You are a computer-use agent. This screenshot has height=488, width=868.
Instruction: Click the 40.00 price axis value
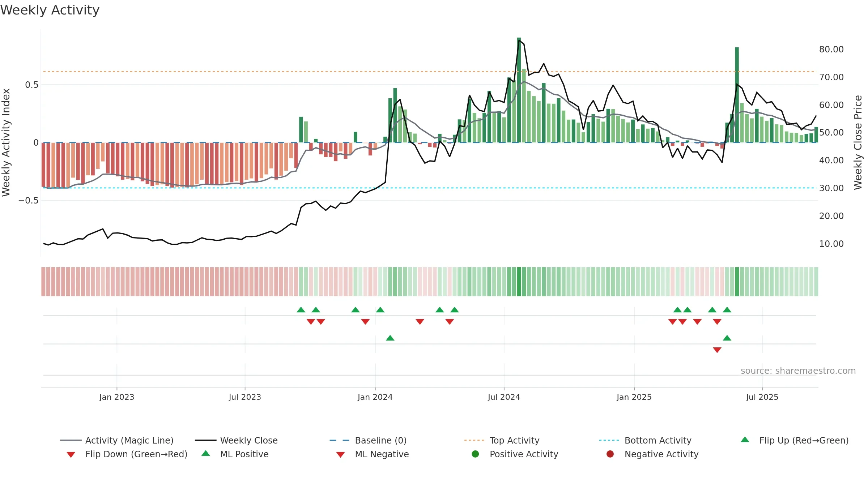(x=831, y=160)
